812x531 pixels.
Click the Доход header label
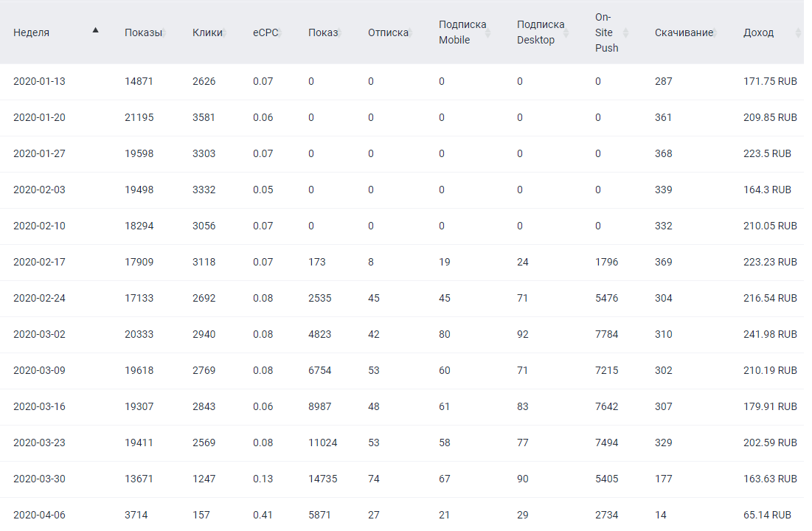coord(758,33)
